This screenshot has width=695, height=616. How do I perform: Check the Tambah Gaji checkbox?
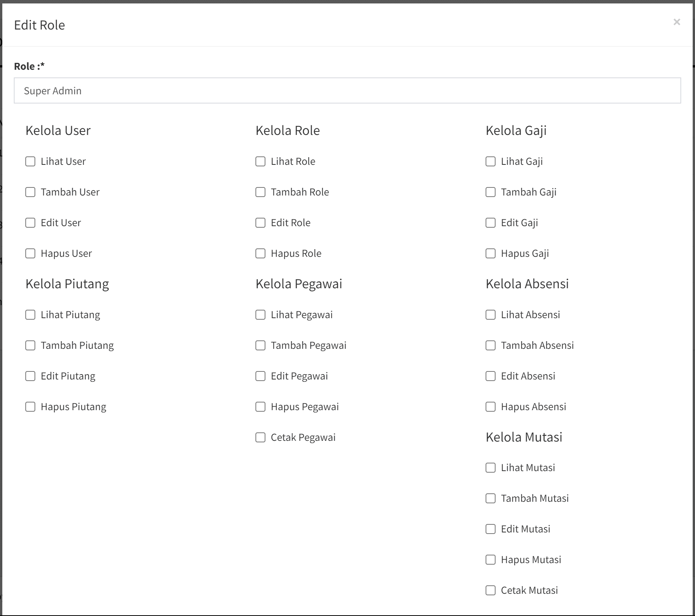point(491,192)
